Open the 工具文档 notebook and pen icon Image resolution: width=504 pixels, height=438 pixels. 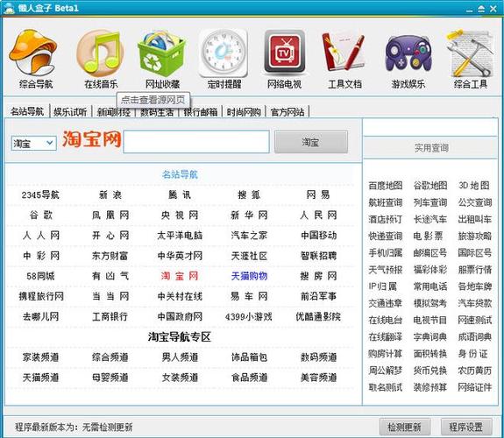[x=344, y=53]
